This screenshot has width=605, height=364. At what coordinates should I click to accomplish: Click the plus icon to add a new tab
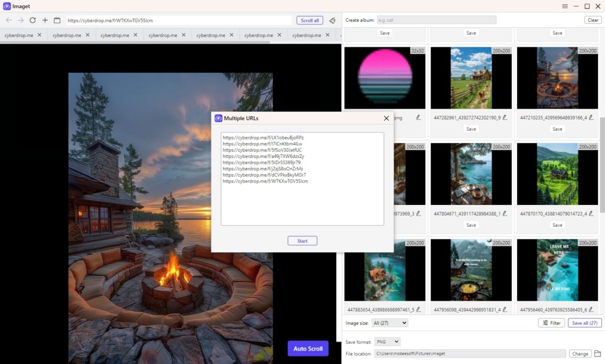click(45, 20)
